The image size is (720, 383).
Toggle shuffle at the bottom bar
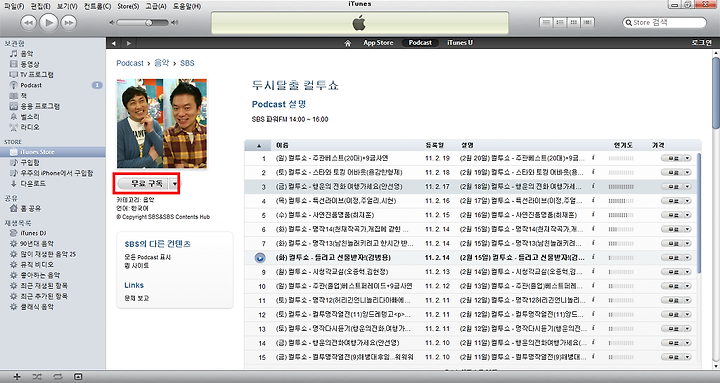[x=37, y=377]
